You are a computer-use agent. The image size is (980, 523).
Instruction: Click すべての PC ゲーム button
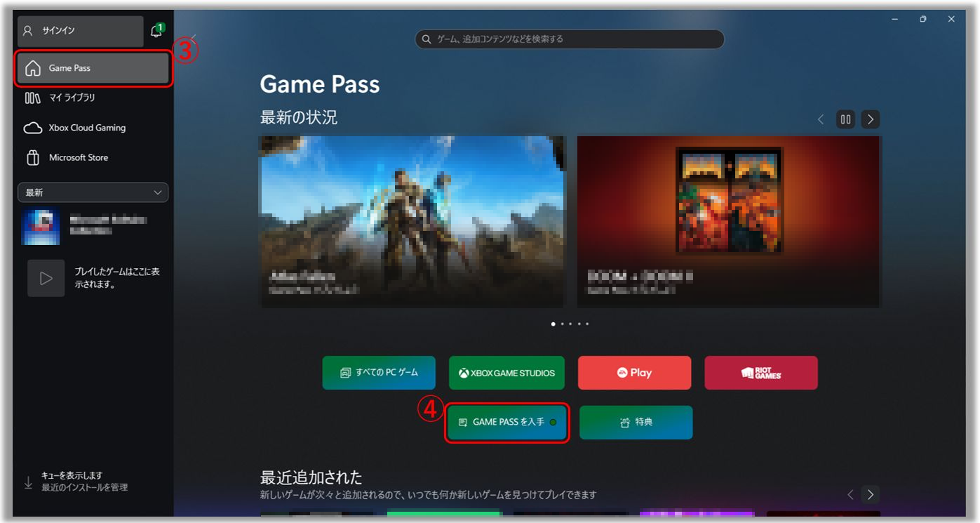click(379, 373)
